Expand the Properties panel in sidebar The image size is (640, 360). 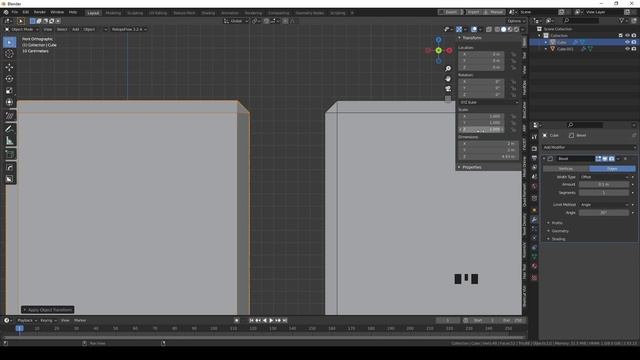click(x=471, y=167)
